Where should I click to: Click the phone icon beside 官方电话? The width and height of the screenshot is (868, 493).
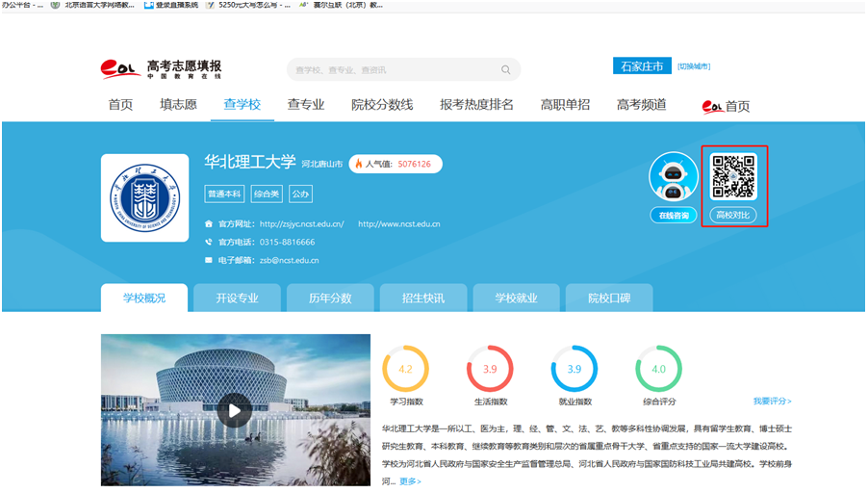pos(209,242)
